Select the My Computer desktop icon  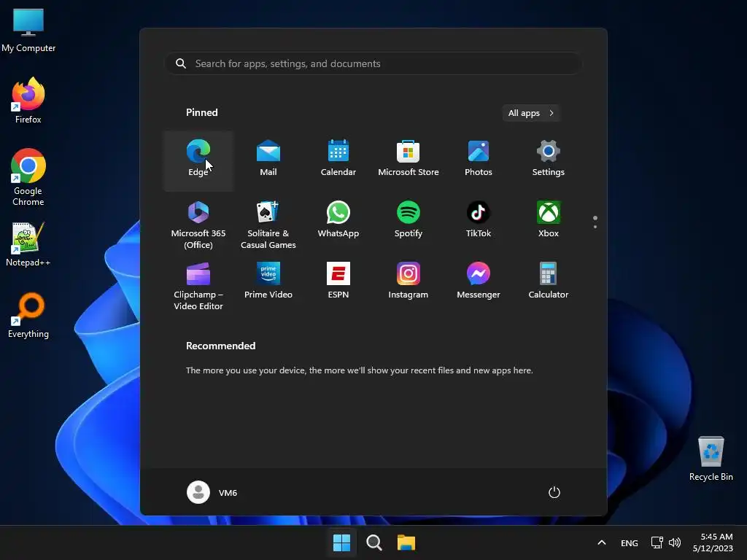[x=28, y=30]
